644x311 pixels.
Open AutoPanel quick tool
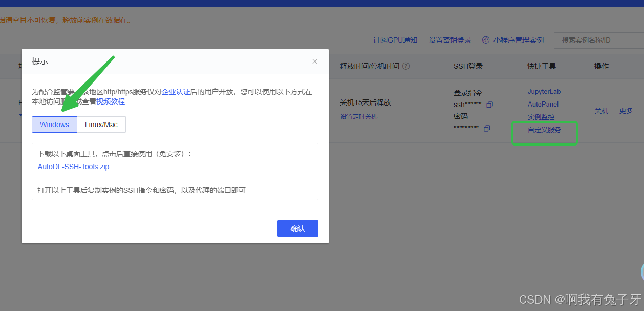pyautogui.click(x=543, y=105)
